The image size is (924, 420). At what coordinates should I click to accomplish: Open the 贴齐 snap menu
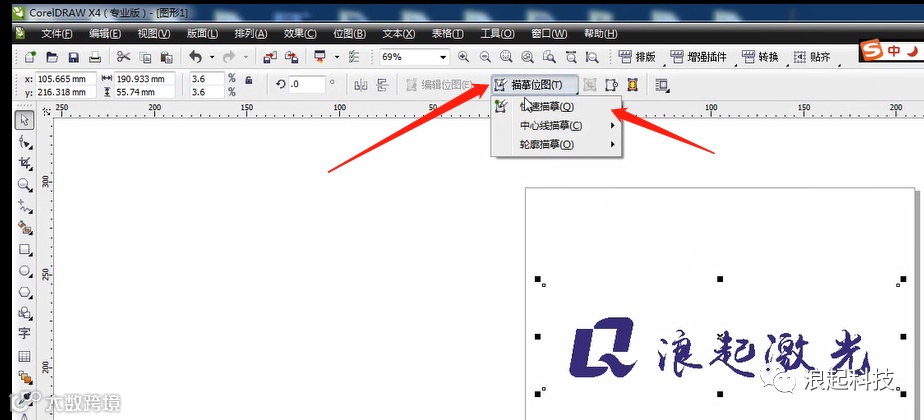tap(812, 57)
